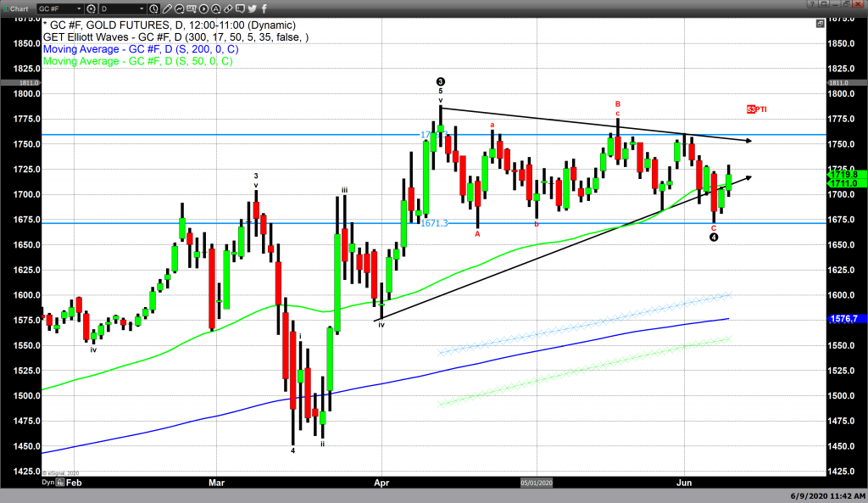This screenshot has width=868, height=503.
Task: Click the 05/01/2020 date marker on time axis
Action: tap(537, 482)
